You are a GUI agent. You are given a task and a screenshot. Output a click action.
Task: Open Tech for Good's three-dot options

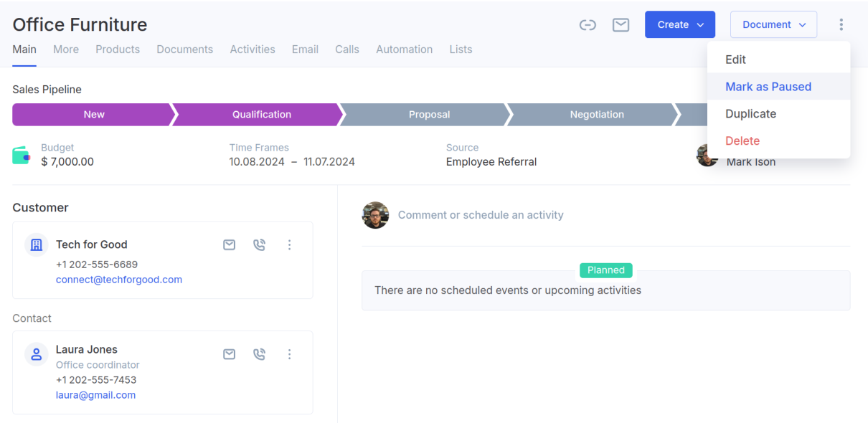[x=290, y=245]
